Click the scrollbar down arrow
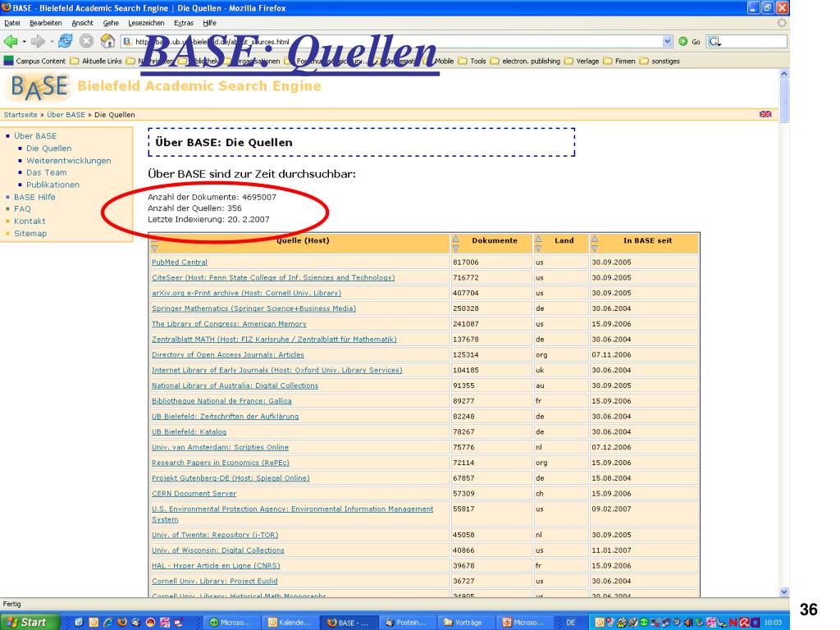Viewport: 840px width, 630px height. 784,592
